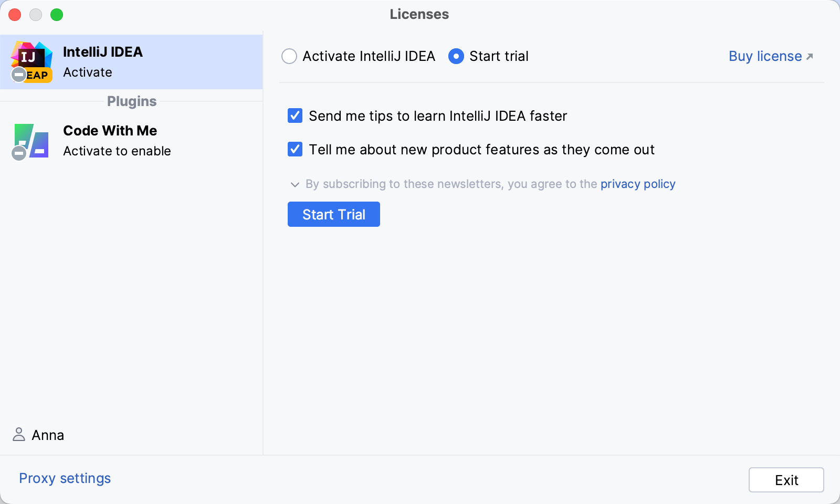The height and width of the screenshot is (504, 840).
Task: Select IntelliJ IDEA in the product list
Action: (131, 62)
